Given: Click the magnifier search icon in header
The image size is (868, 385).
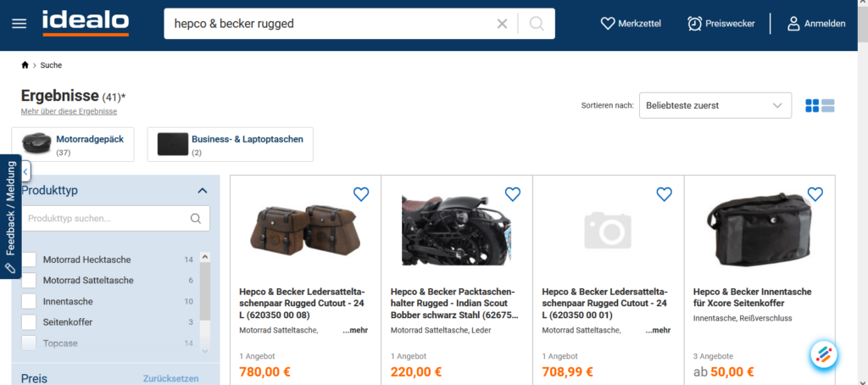Looking at the screenshot, I should coord(537,23).
